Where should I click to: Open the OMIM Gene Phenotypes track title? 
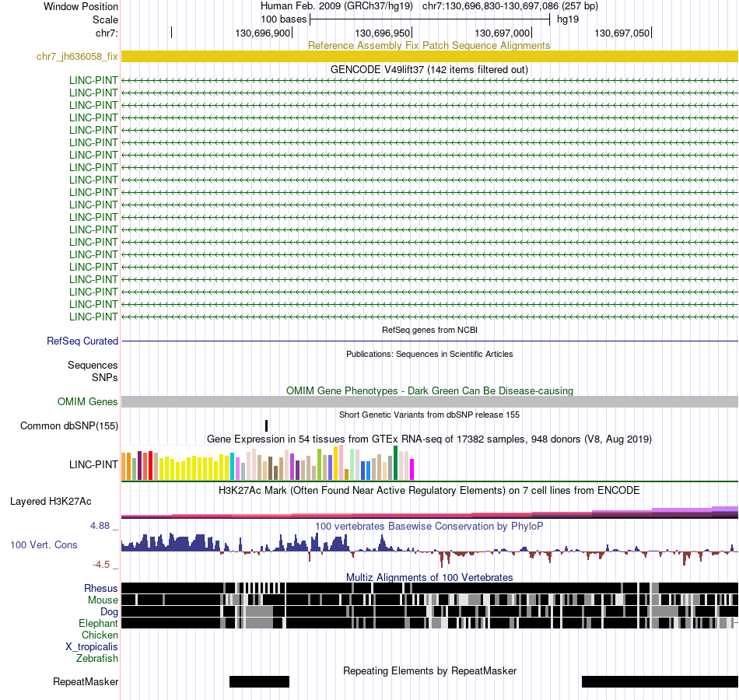point(429,390)
